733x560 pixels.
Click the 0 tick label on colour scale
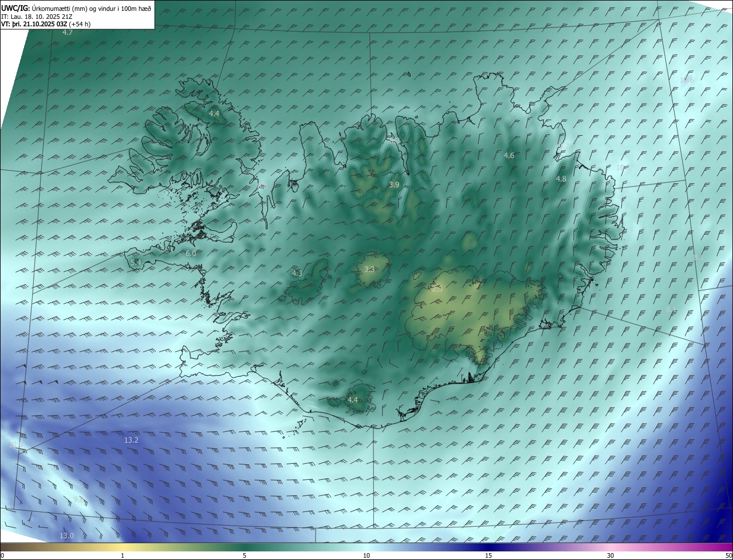coord(2,555)
